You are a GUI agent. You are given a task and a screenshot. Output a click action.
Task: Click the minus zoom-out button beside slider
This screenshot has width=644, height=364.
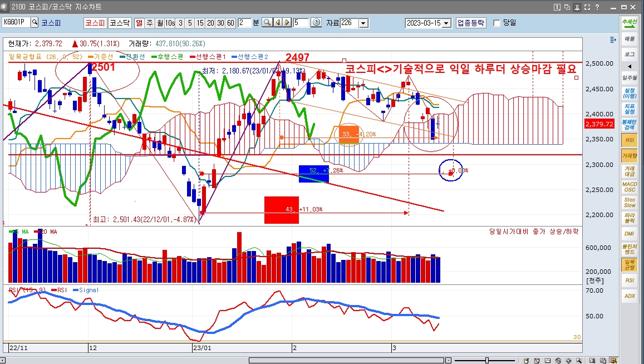pyautogui.click(x=449, y=360)
